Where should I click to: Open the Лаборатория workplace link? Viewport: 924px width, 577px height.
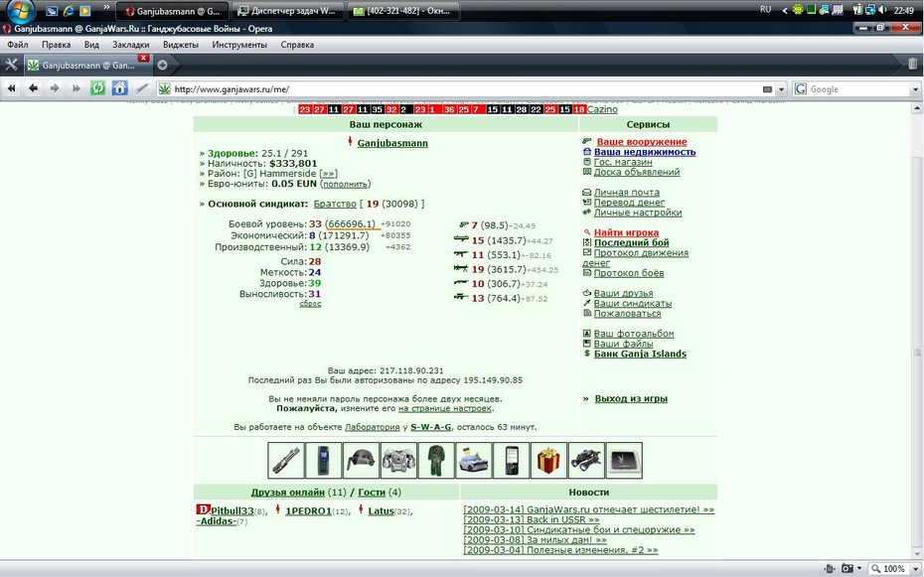coord(372,427)
